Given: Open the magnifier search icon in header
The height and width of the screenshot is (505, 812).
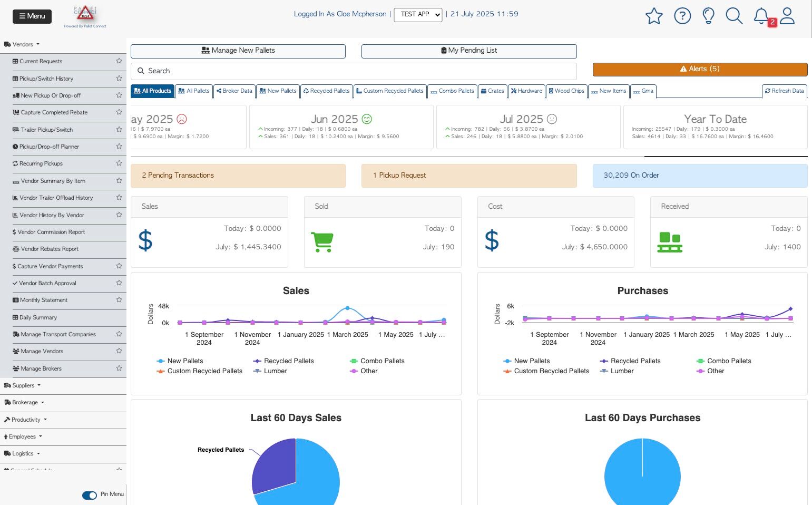Looking at the screenshot, I should click(x=734, y=16).
